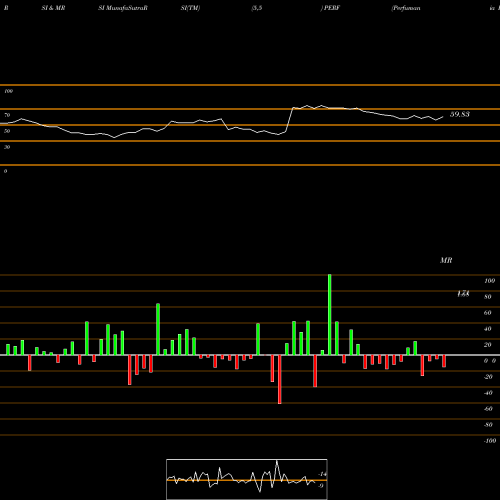Open the mini overview chart thumbnail
500x500 pixels.
coord(247,479)
